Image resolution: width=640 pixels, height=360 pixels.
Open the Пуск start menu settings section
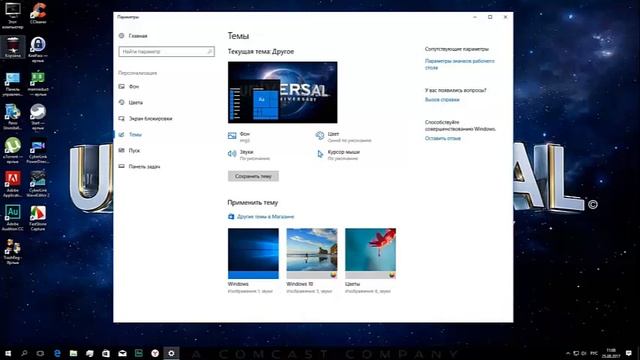129,150
